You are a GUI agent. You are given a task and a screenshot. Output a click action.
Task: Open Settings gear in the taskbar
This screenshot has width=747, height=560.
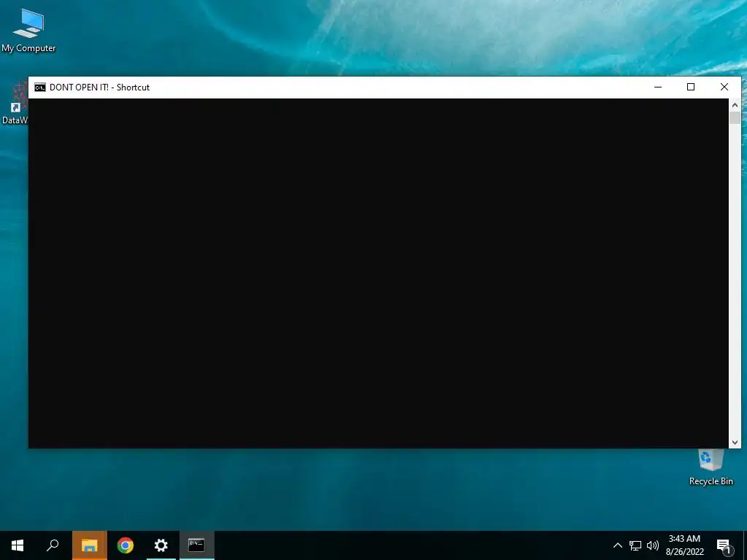click(161, 545)
